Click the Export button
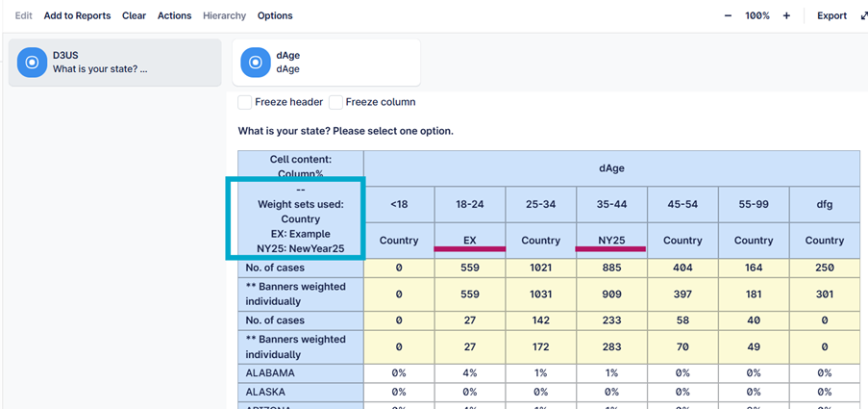The image size is (868, 409). pyautogui.click(x=832, y=16)
